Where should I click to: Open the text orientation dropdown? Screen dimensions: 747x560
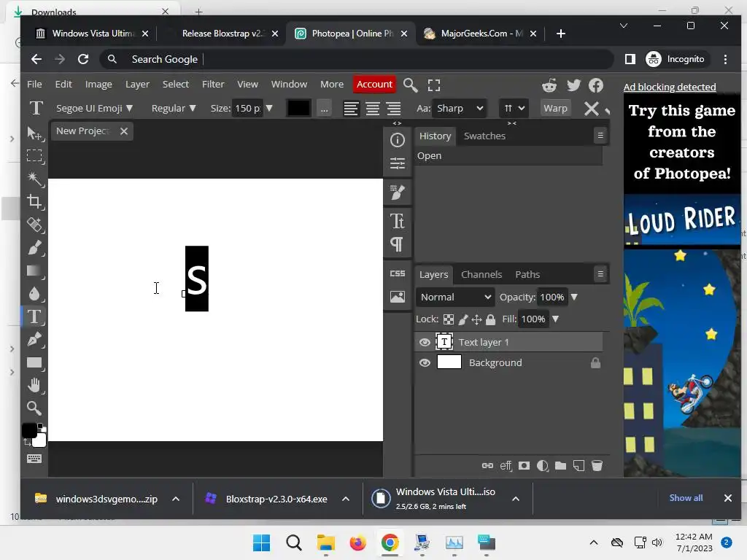coord(514,109)
